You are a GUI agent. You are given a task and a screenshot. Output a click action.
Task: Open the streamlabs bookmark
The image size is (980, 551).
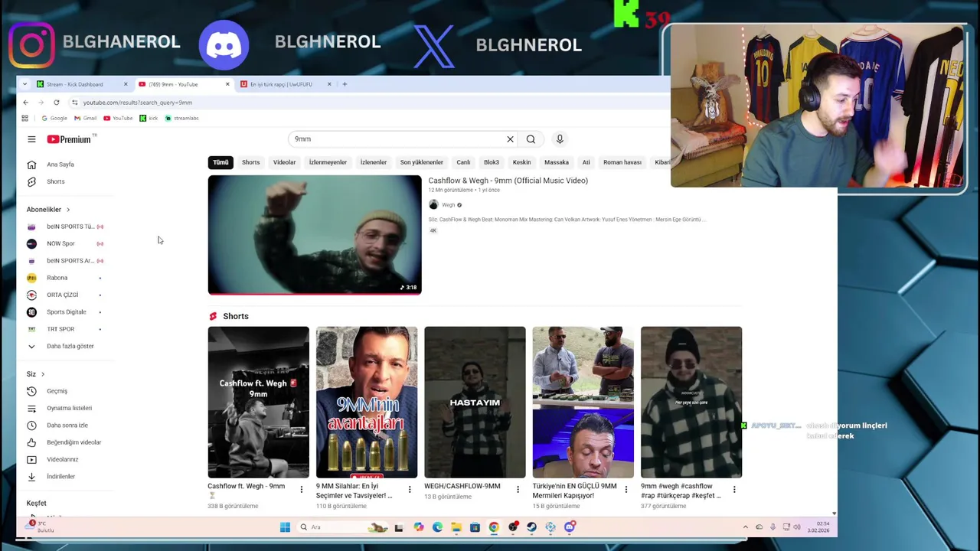(181, 119)
